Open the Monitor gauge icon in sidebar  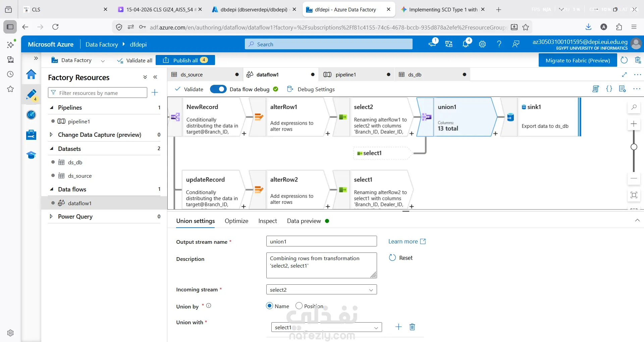click(31, 115)
